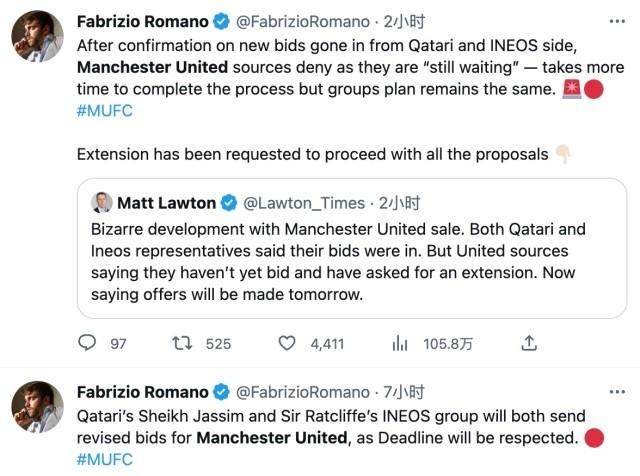Click @Lawton_Times handle in quoted tweet
Image resolution: width=640 pixels, height=476 pixels.
tap(308, 202)
